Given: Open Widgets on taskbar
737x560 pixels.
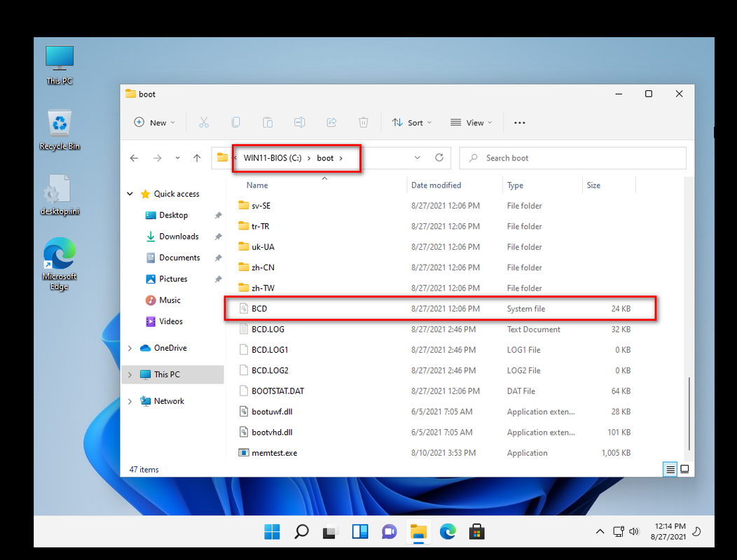Looking at the screenshot, I should (x=360, y=532).
